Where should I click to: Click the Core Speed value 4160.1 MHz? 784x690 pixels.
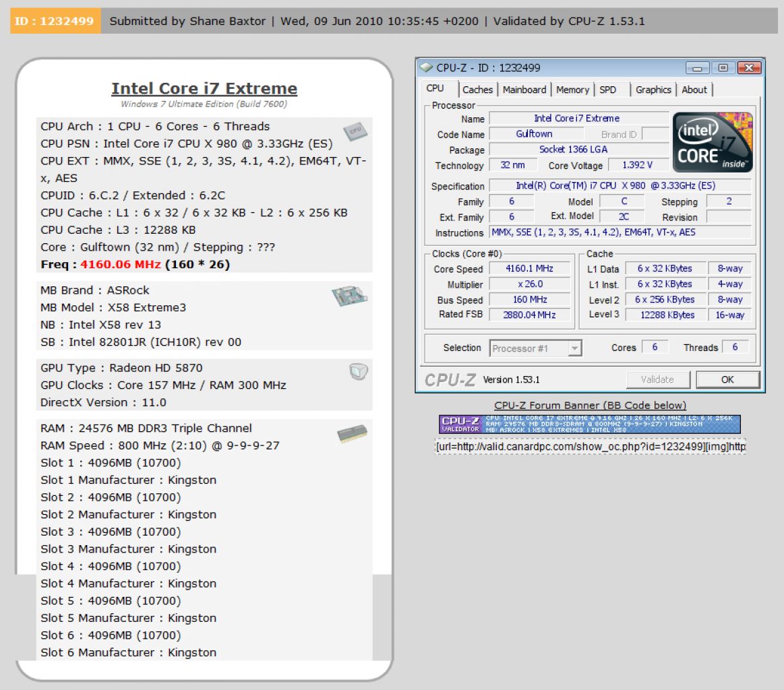529,268
